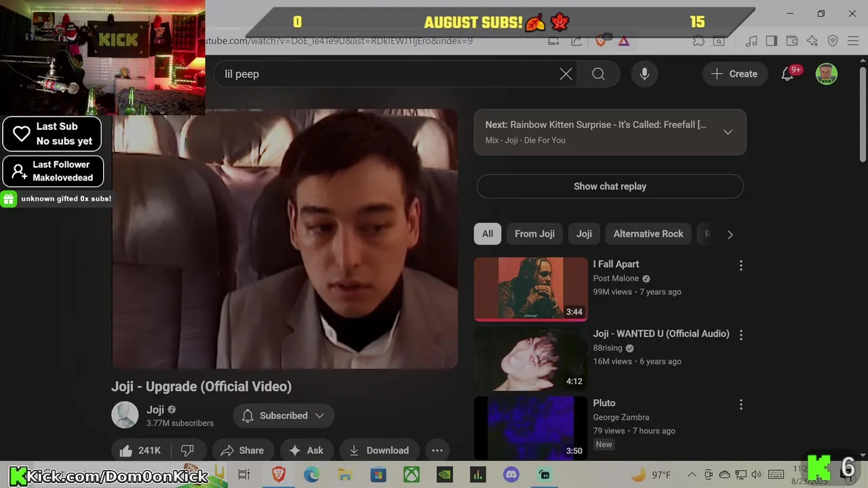
Task: Toggle the browser sidebar panel icon
Action: 772,41
